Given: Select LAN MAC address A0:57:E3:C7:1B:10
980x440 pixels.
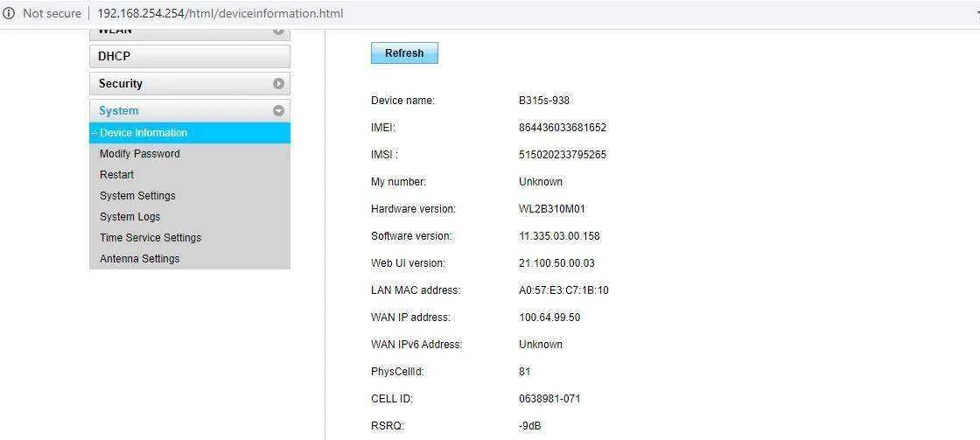Looking at the screenshot, I should click(x=563, y=290).
